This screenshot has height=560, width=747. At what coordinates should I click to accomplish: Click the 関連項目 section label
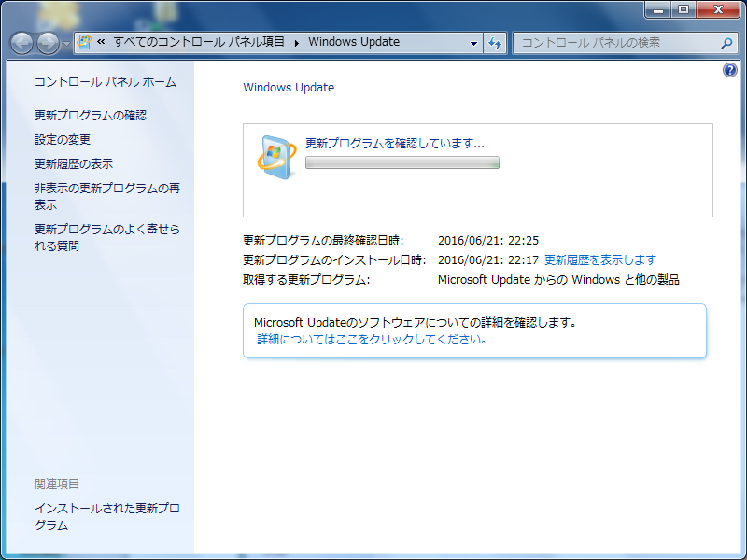57,483
